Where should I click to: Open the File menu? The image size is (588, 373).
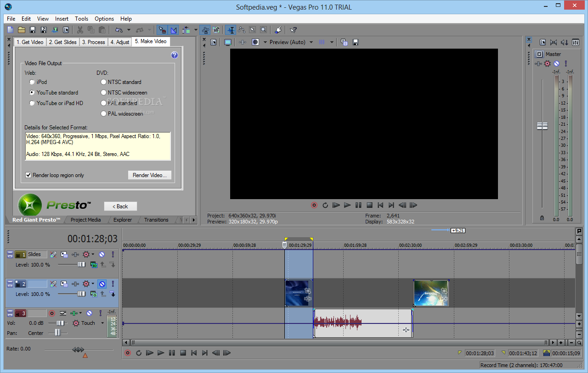(x=11, y=19)
